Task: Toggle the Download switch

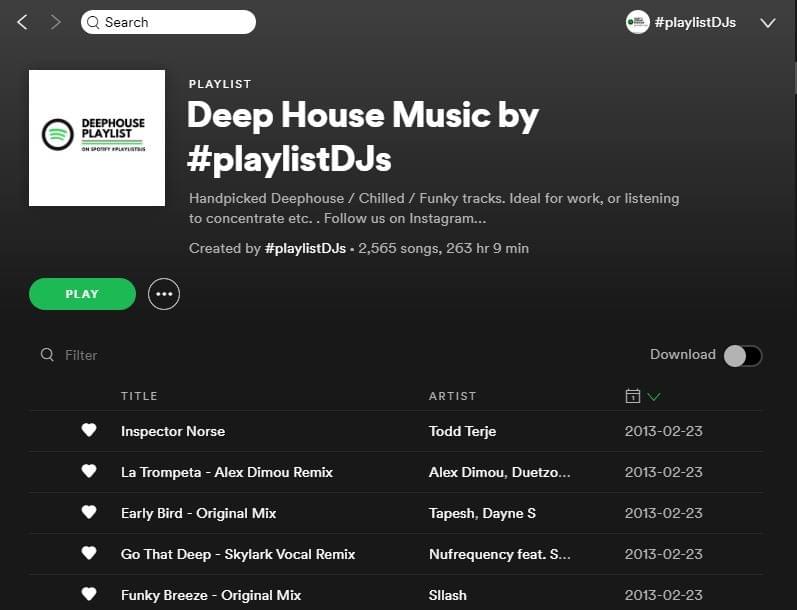Action: [743, 355]
